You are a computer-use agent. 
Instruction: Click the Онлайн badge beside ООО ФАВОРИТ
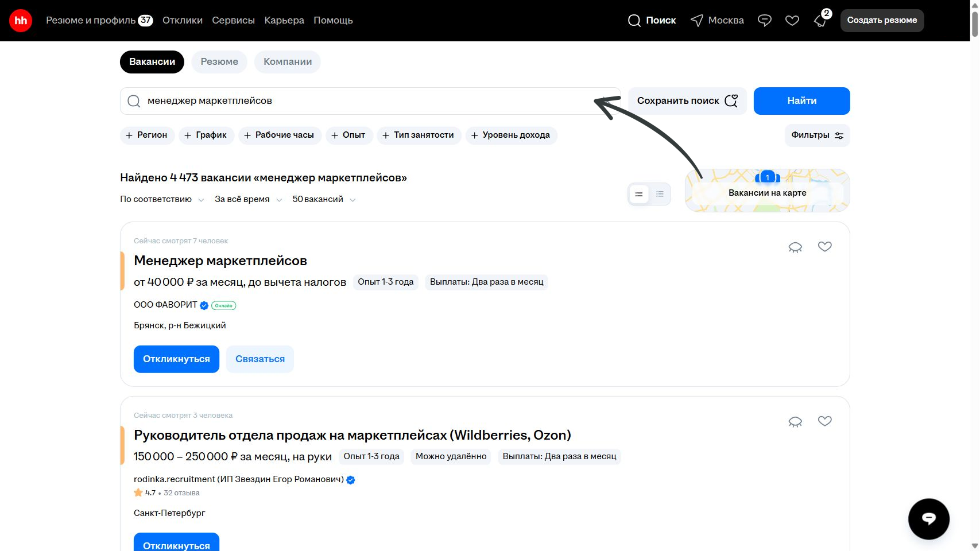224,305
